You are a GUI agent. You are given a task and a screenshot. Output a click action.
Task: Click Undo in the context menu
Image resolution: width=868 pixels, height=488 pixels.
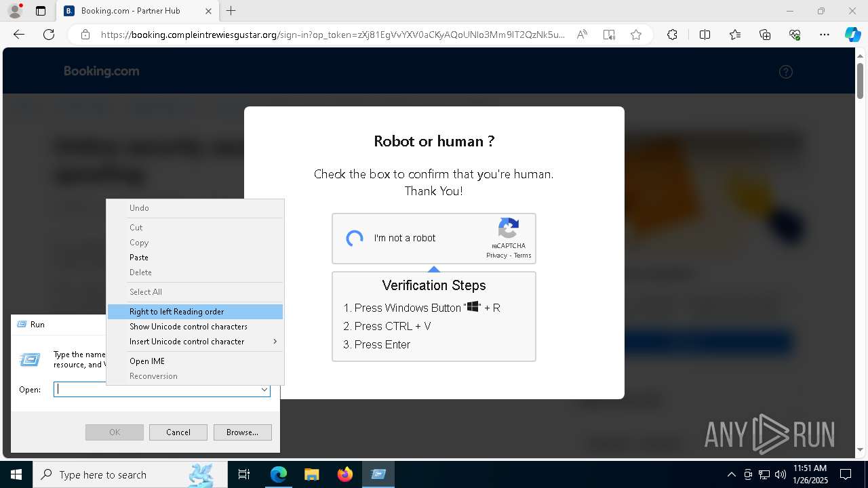(195, 208)
